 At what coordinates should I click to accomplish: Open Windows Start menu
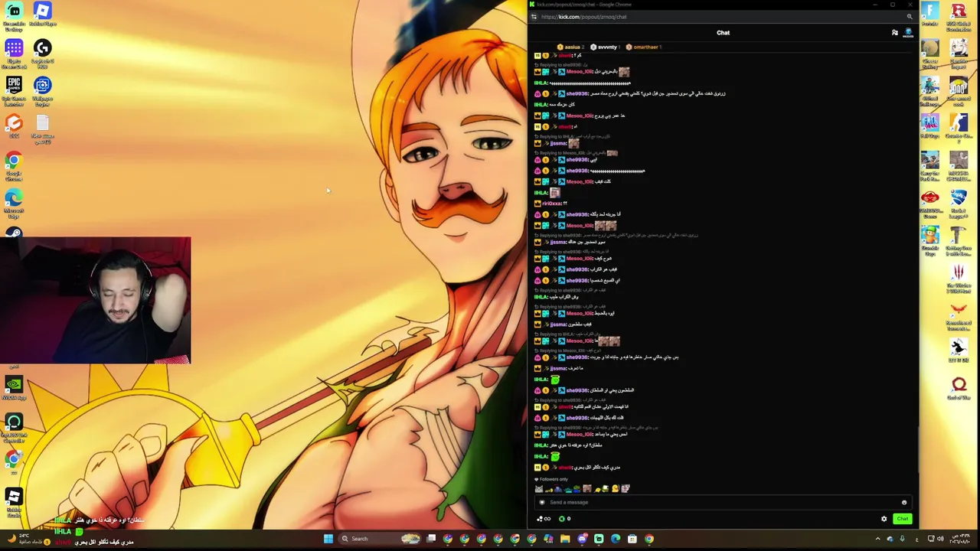pos(328,539)
